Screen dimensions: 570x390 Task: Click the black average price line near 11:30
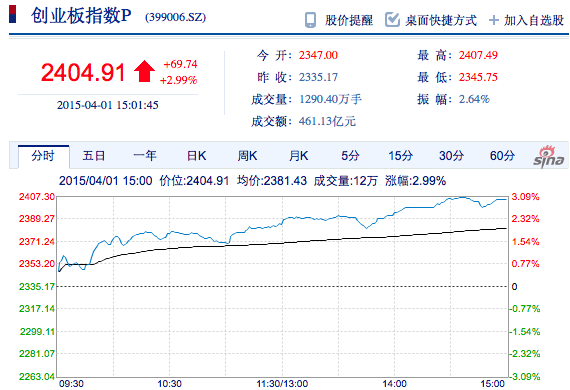click(x=282, y=242)
